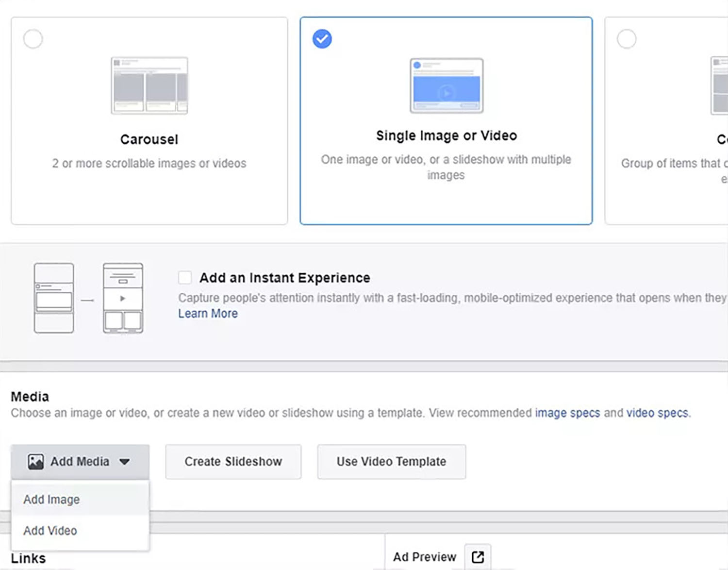
Task: Click the Ad Preview pop-out icon
Action: (477, 556)
